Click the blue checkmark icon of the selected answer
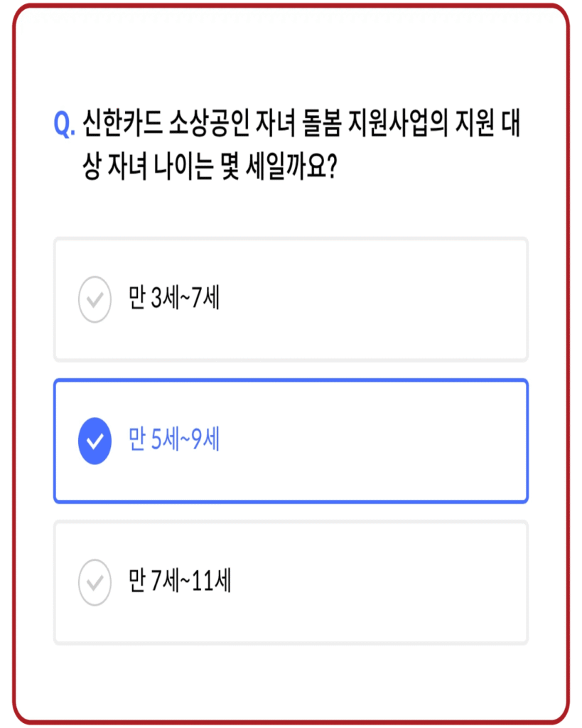The height and width of the screenshot is (728, 582). pos(95,441)
